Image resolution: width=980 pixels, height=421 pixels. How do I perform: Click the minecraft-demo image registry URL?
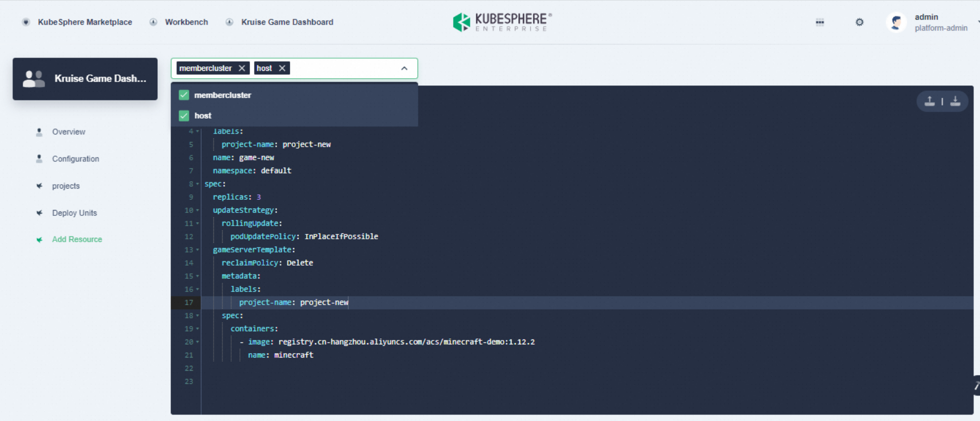tap(406, 342)
